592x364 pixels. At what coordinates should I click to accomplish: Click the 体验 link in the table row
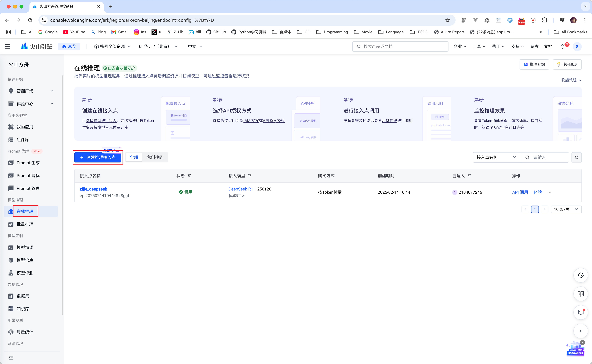[538, 192]
